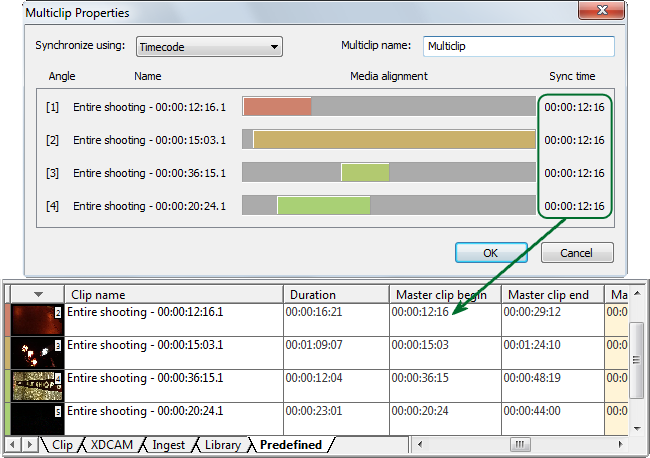Click the horizontal scrollbar right arrow
The height and width of the screenshot is (458, 650).
620,445
